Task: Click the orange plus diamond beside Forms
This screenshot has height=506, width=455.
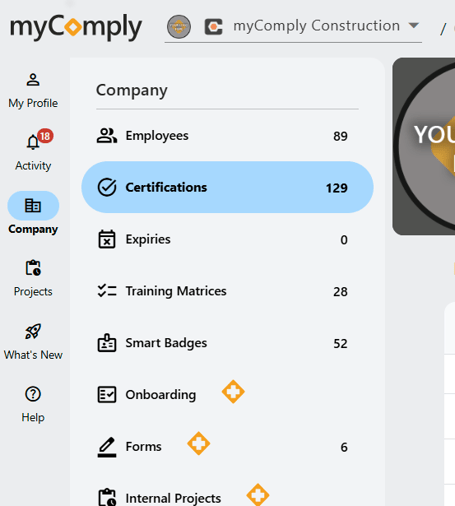Action: click(198, 444)
